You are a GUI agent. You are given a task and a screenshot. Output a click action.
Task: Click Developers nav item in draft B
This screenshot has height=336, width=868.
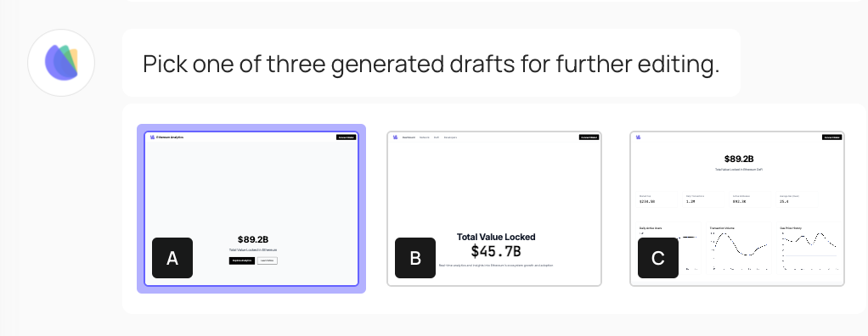451,137
